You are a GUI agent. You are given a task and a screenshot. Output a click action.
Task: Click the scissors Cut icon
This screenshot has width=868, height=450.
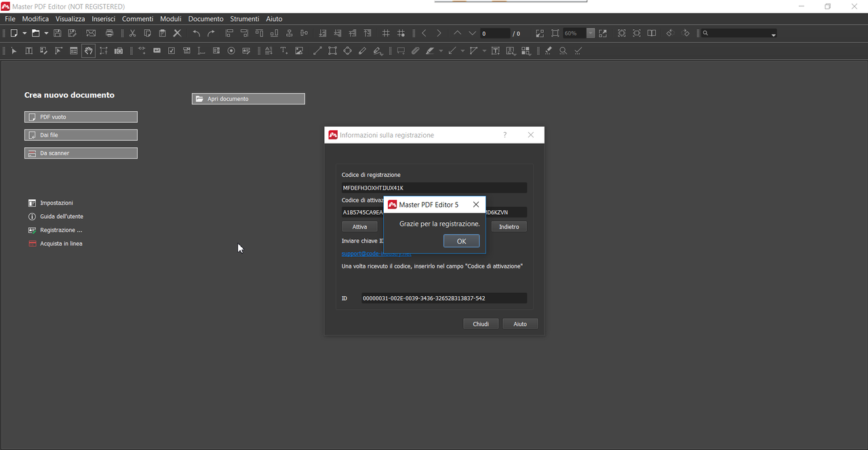click(x=132, y=33)
